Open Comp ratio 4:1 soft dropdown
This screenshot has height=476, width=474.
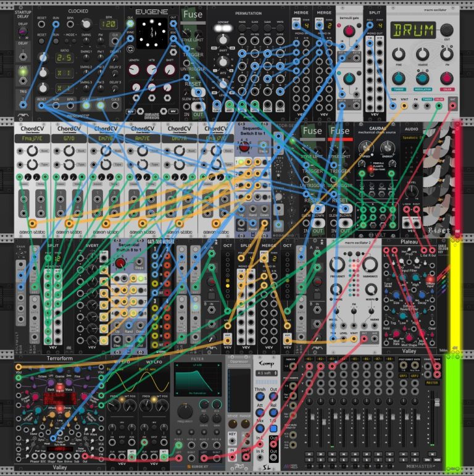tap(267, 373)
